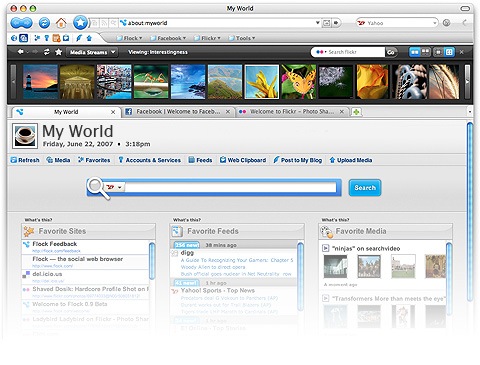Screen dimensions: 480x365
Task: Select the yellow flower photo thumbnail
Action: point(262,82)
